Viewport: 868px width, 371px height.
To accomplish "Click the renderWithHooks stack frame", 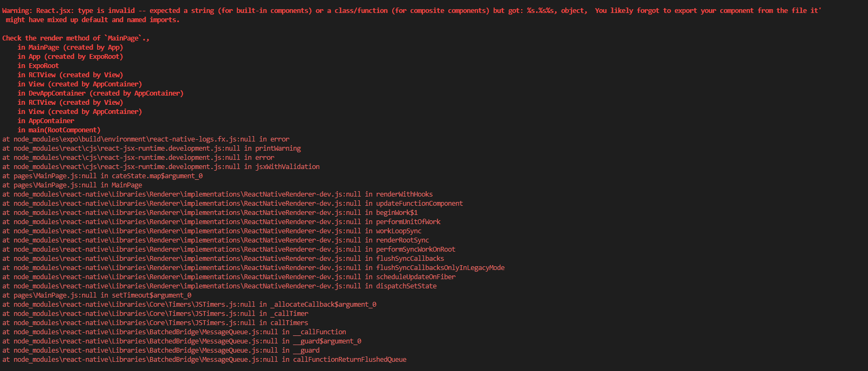I will 217,194.
